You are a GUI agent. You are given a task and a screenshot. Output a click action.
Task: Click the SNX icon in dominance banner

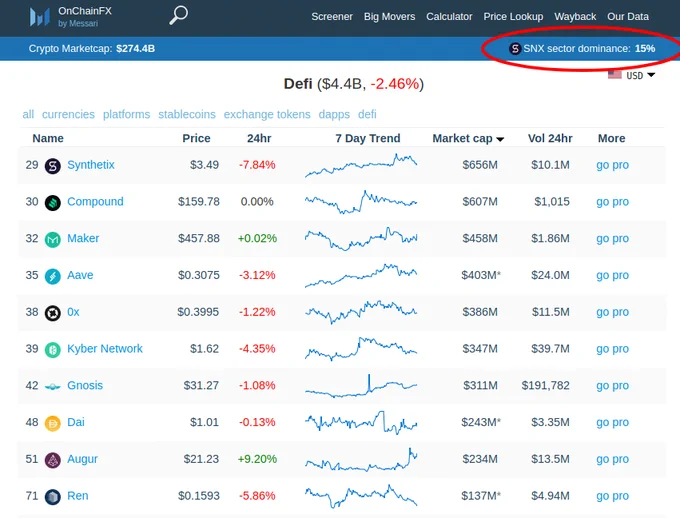[x=515, y=49]
